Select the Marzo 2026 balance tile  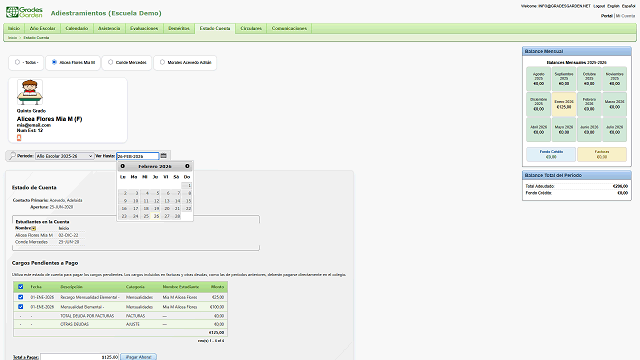614,104
